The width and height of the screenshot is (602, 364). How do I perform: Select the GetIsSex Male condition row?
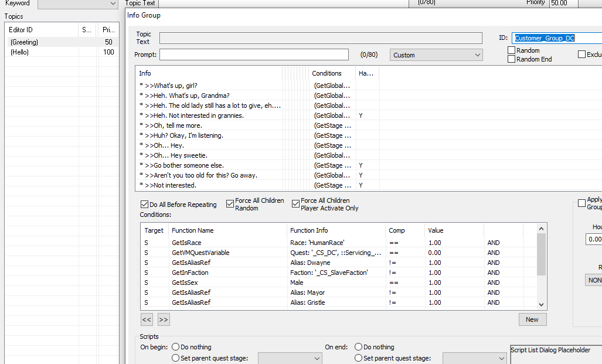tap(339, 283)
